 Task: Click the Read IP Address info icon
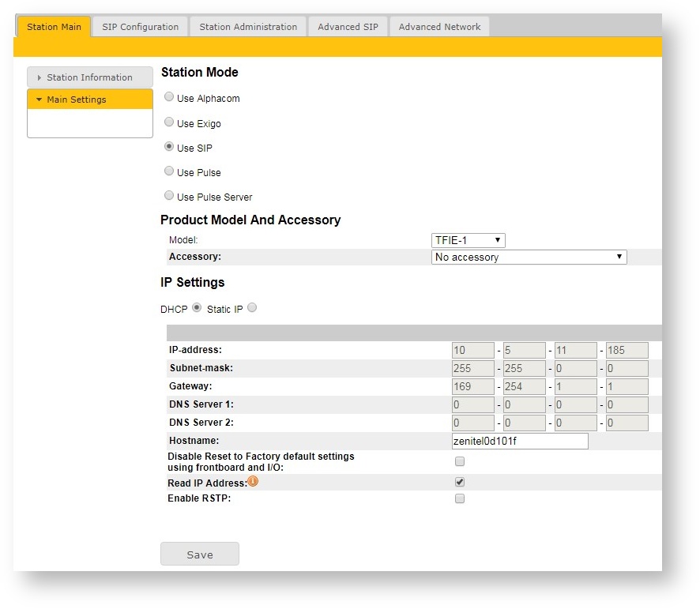(253, 481)
